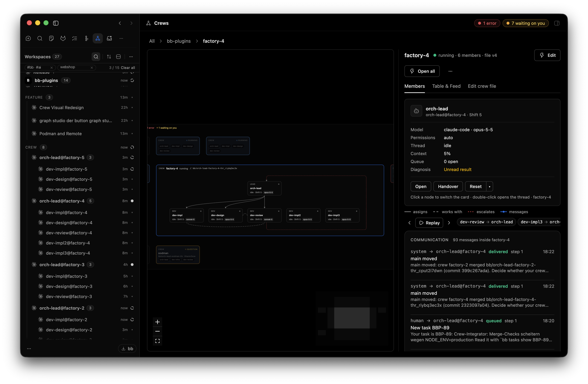588x384 pixels.
Task: Open the notes icon in sidebar toolbar
Action: coord(51,38)
